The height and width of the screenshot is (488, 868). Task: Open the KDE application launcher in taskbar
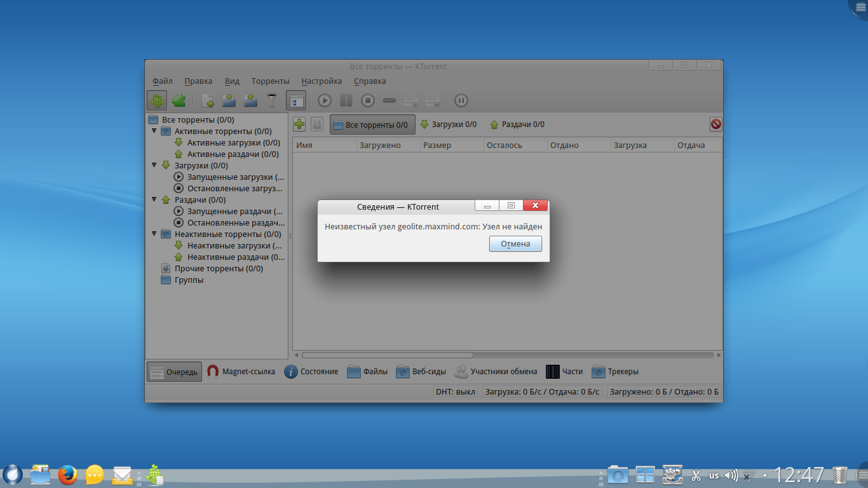click(x=12, y=475)
